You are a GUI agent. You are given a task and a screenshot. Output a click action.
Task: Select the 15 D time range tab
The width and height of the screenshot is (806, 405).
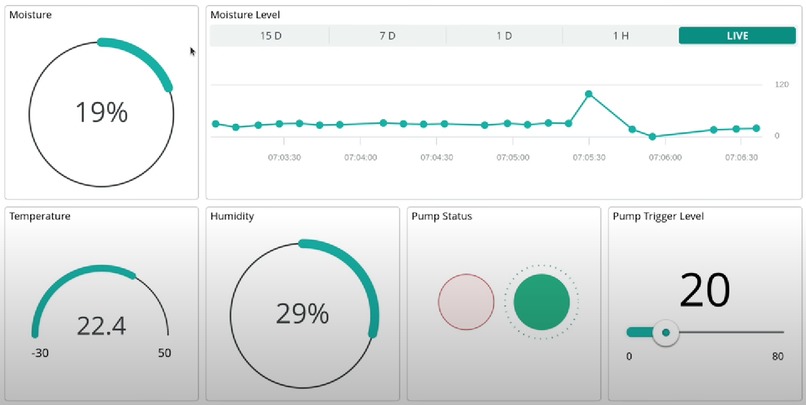pyautogui.click(x=270, y=36)
